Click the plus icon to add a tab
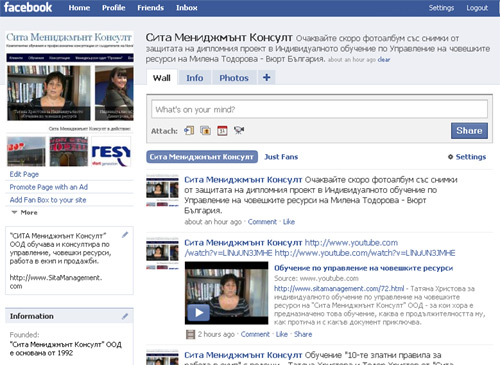 click(266, 77)
